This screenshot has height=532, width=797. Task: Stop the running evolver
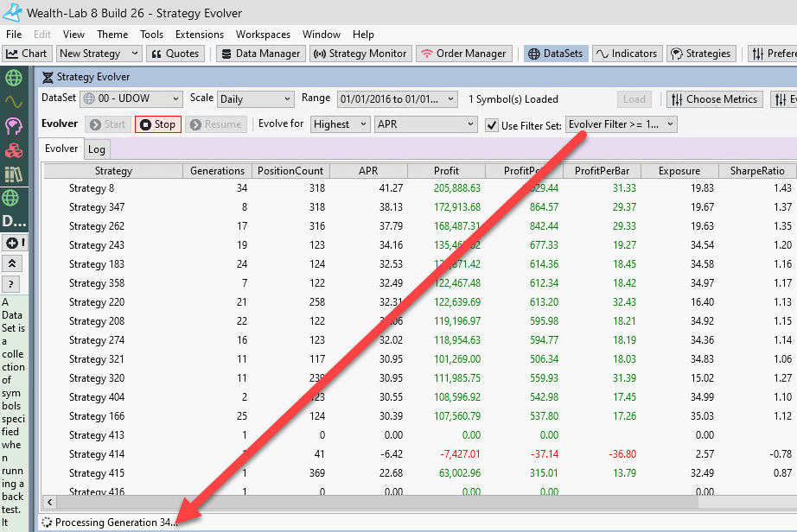pyautogui.click(x=158, y=124)
